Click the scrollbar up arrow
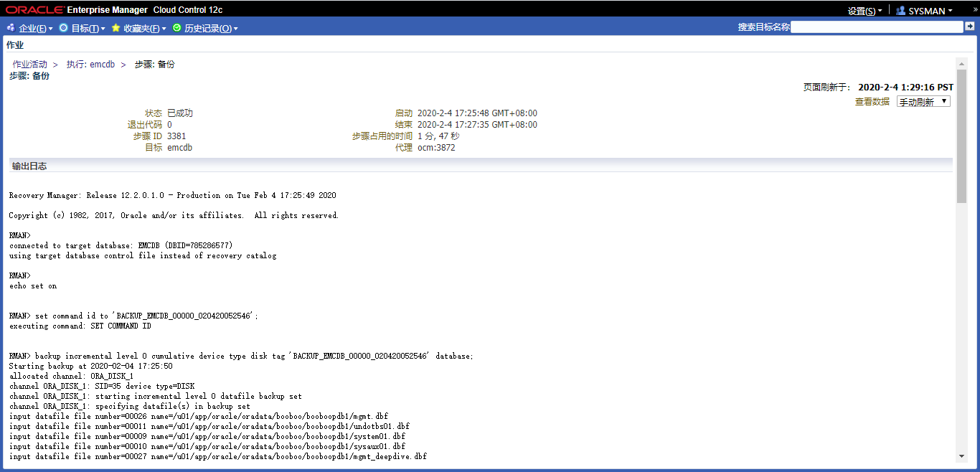This screenshot has width=980, height=472. tap(961, 63)
